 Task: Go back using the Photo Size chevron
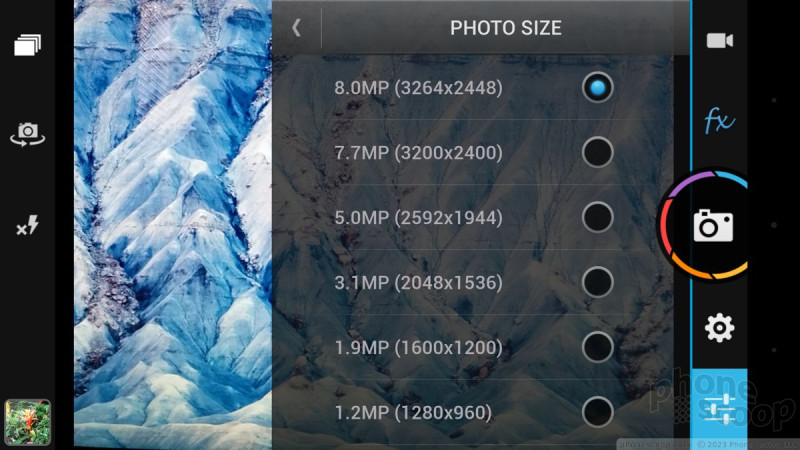coord(296,28)
